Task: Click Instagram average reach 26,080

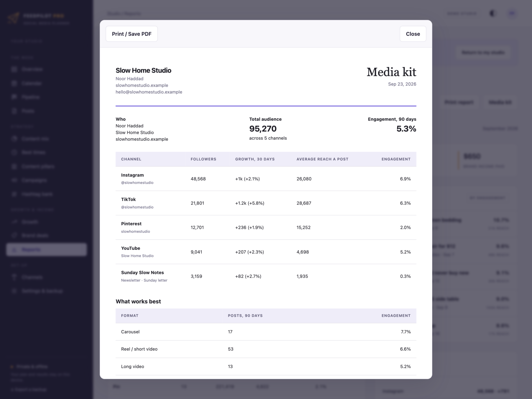Action: pyautogui.click(x=304, y=179)
